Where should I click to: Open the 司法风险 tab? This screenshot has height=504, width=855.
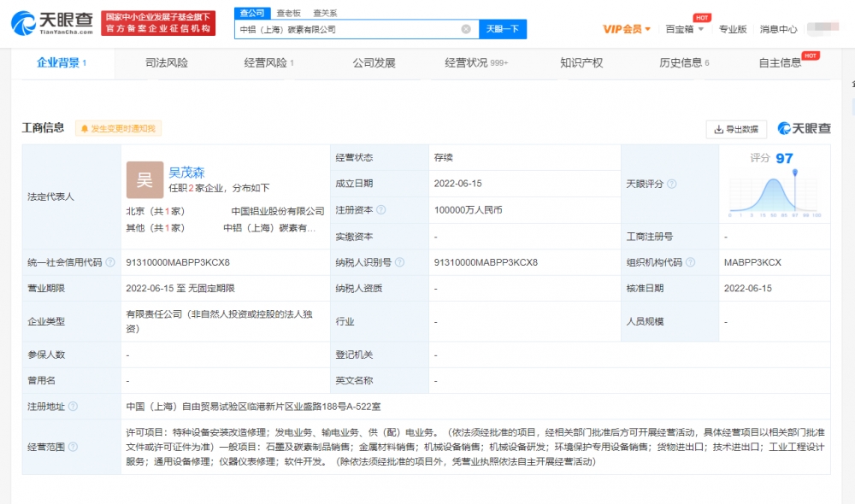pos(167,63)
